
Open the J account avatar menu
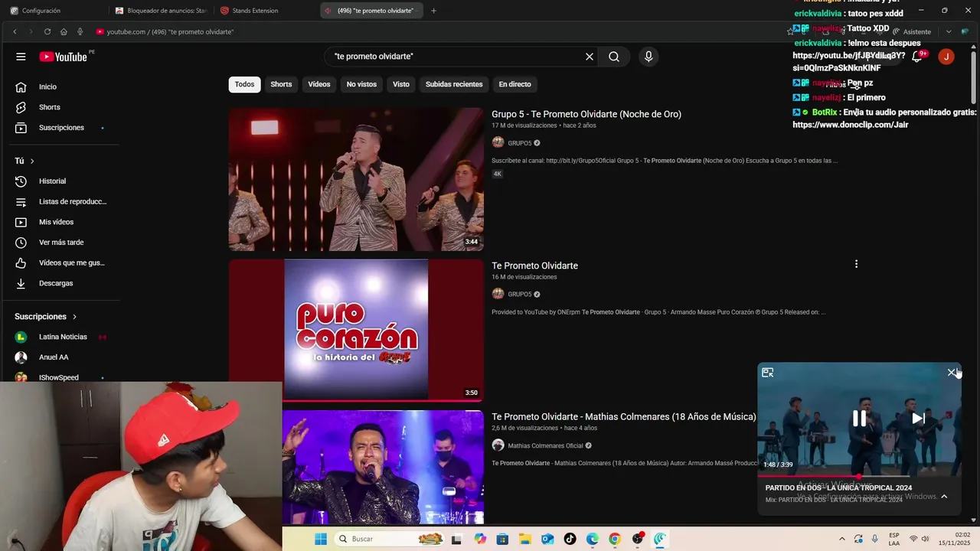[x=946, y=57]
